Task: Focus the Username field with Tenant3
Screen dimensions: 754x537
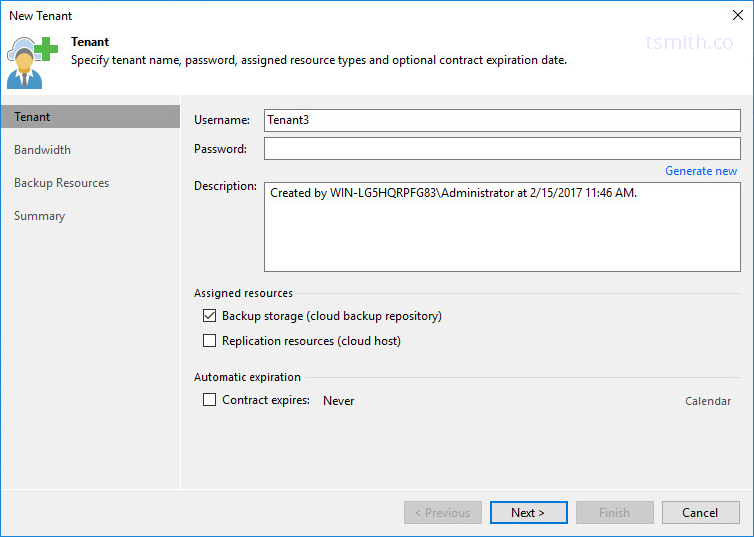Action: (502, 120)
